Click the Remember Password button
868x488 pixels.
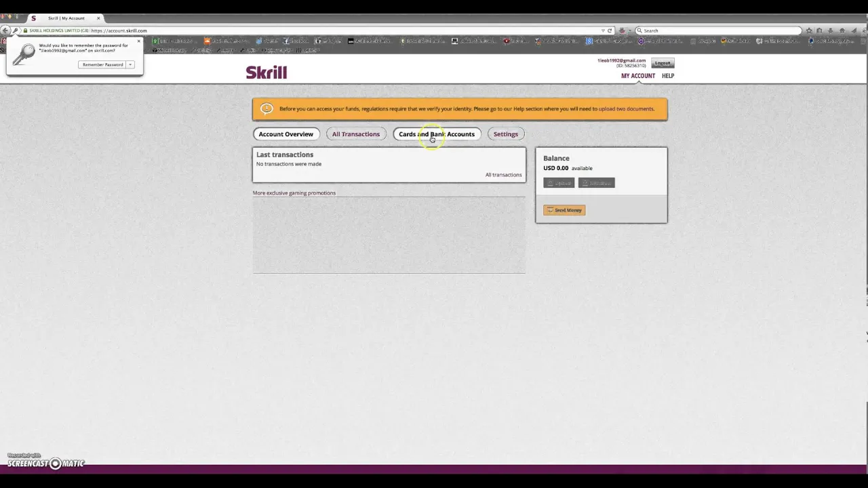coord(103,64)
